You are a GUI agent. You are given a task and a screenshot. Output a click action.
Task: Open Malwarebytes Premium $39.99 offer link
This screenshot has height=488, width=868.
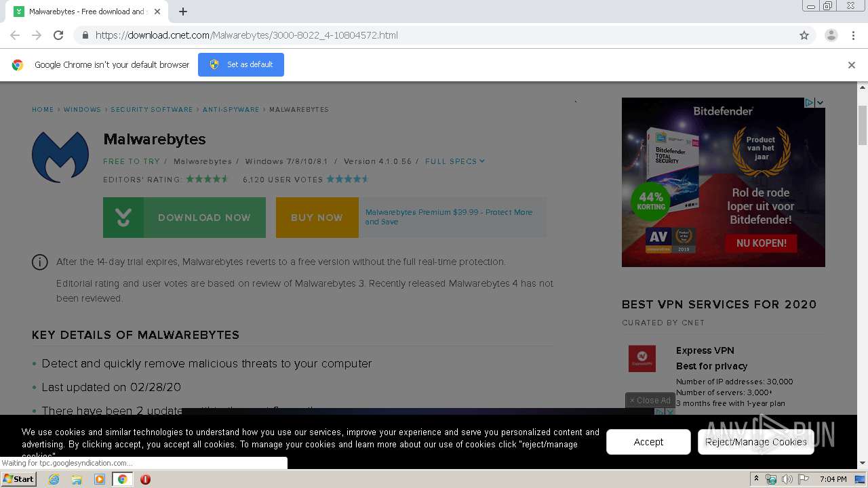point(449,217)
